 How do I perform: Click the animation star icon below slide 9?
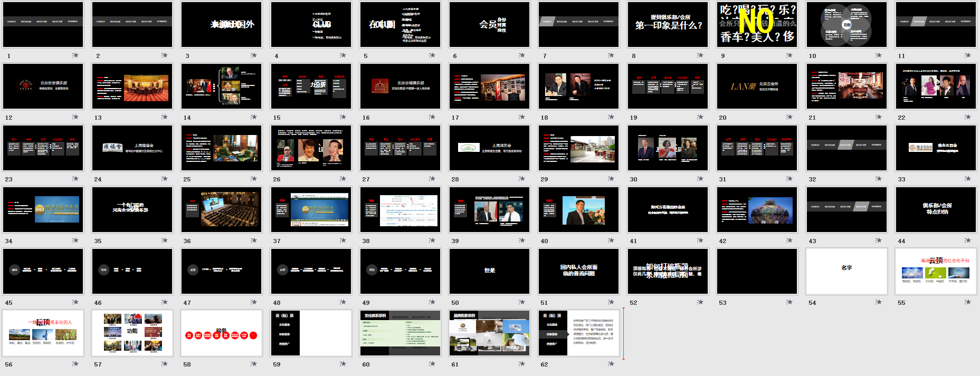coord(789,55)
